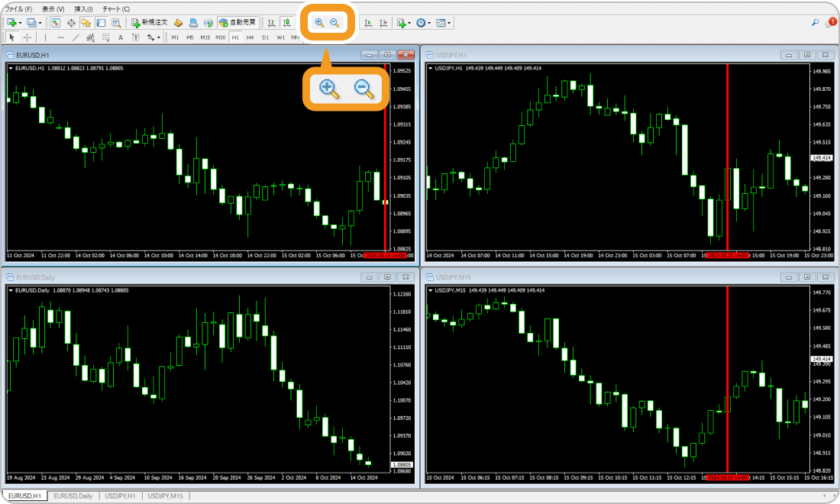Expand the indicators dropdown arrow
This screenshot has width=840, height=504.
[x=409, y=23]
